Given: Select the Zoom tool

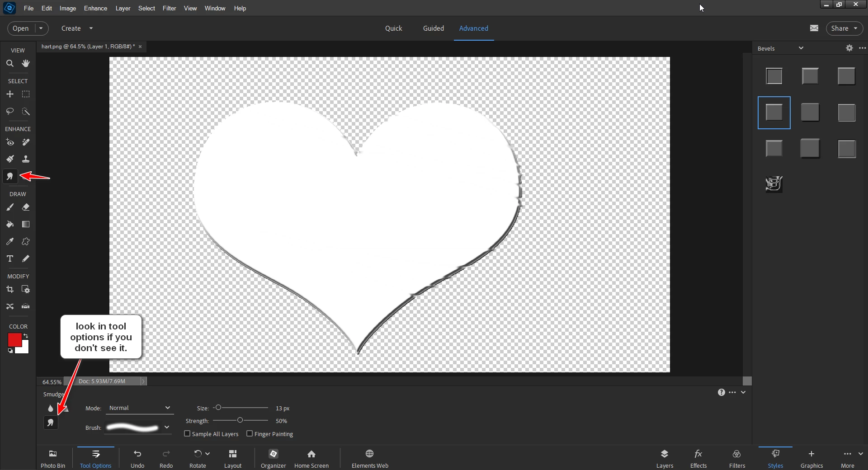Looking at the screenshot, I should pos(10,64).
